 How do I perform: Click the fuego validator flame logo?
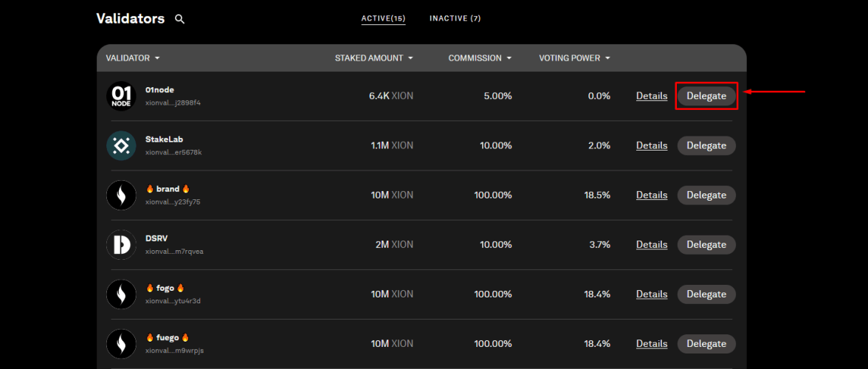(121, 343)
